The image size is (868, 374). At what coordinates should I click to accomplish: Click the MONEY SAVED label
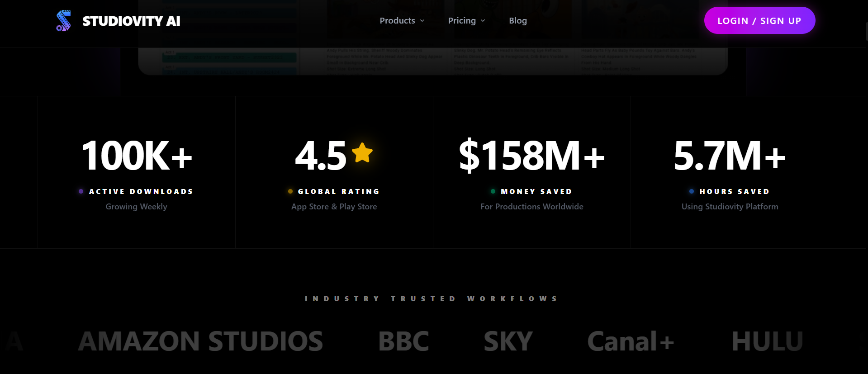coord(536,192)
